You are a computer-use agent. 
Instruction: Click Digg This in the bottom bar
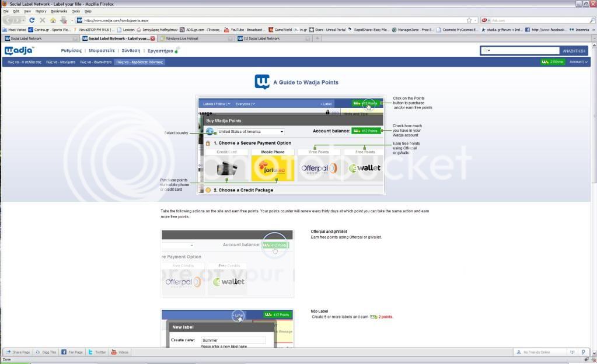point(46,352)
